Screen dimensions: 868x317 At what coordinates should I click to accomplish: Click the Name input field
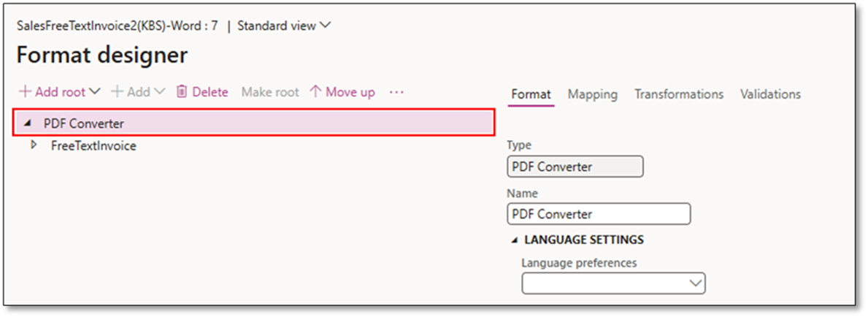pos(598,214)
